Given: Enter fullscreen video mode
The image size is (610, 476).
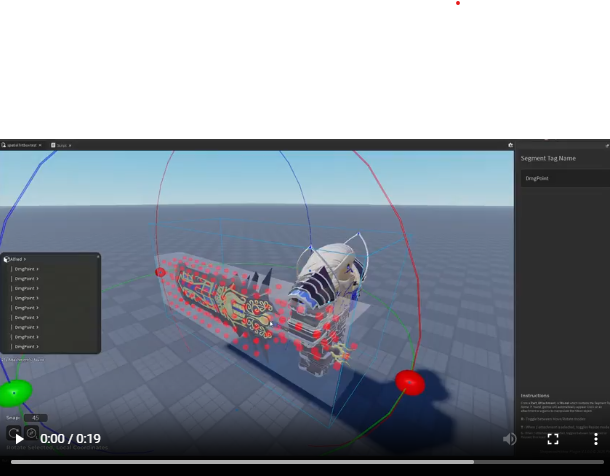Looking at the screenshot, I should [x=553, y=439].
